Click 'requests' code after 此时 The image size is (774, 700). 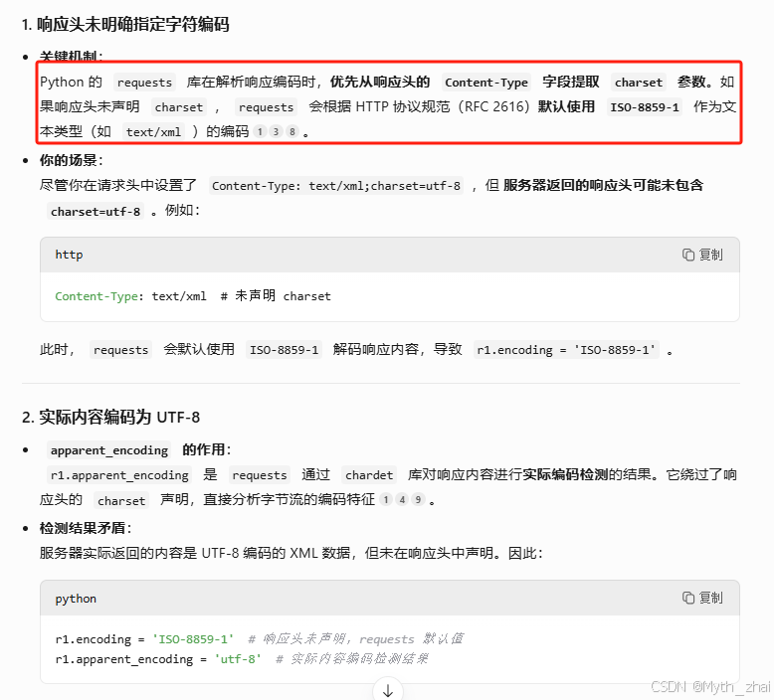(x=120, y=350)
